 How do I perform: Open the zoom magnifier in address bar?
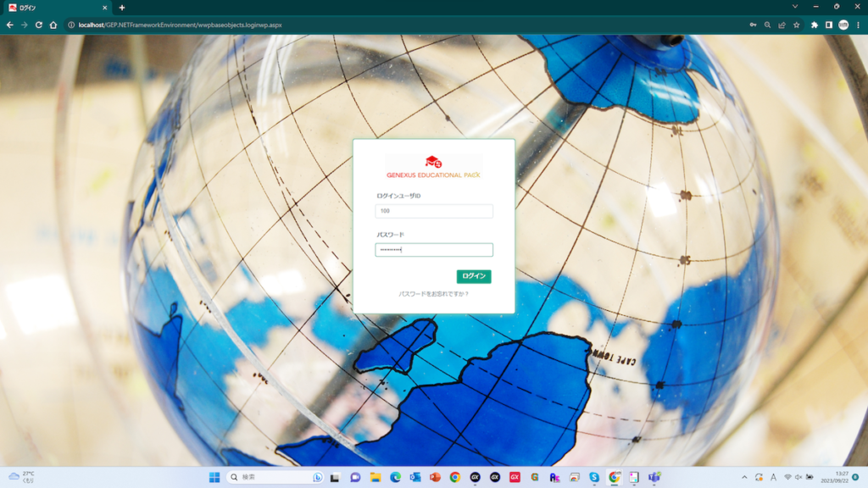pyautogui.click(x=767, y=25)
